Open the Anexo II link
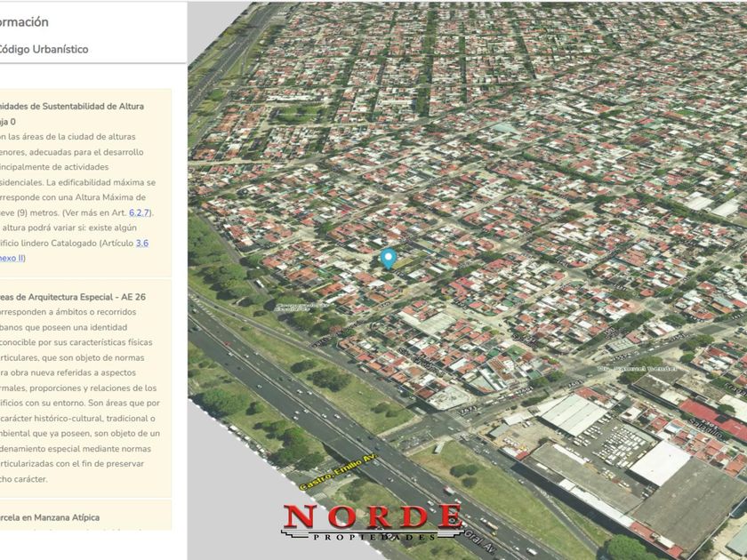 pos(11,258)
